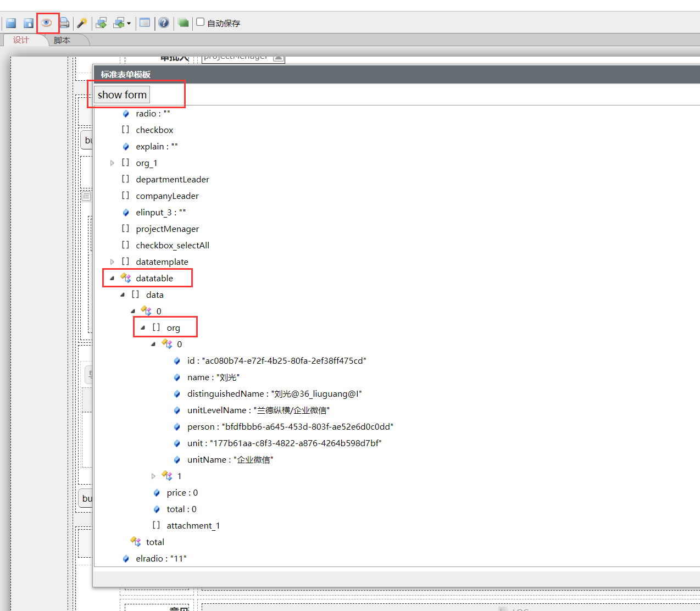Select the total : 0 row
The width and height of the screenshot is (700, 611).
point(181,509)
